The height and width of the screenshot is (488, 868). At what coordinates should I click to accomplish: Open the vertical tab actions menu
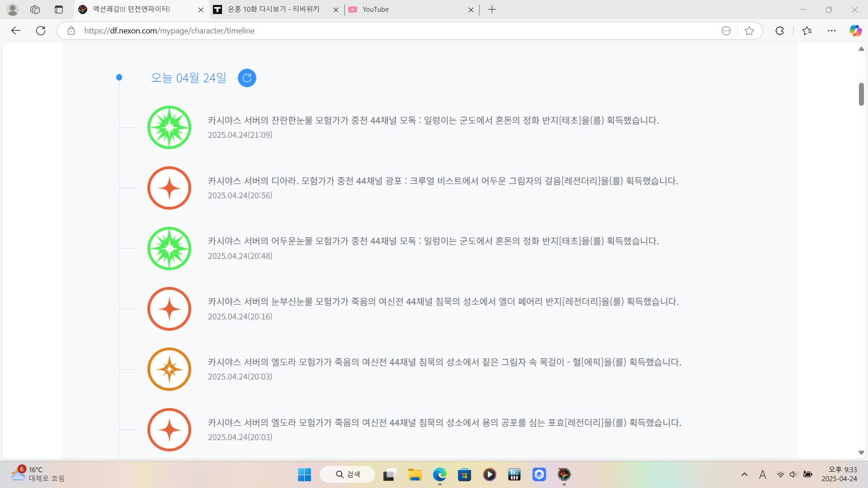[x=58, y=9]
